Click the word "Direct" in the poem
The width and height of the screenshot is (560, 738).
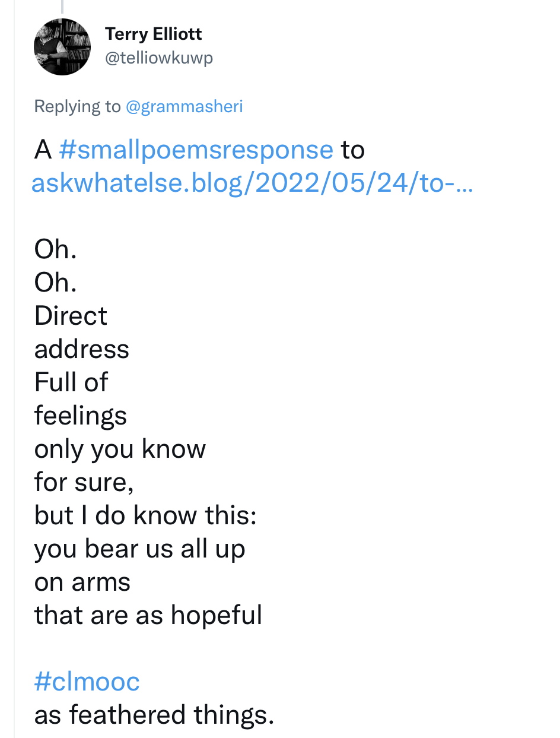[71, 316]
